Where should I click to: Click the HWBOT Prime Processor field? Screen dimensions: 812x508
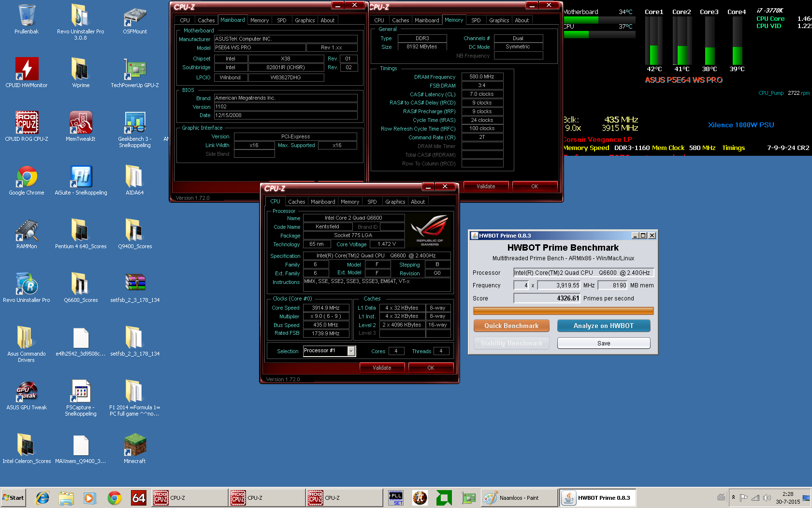(x=583, y=272)
